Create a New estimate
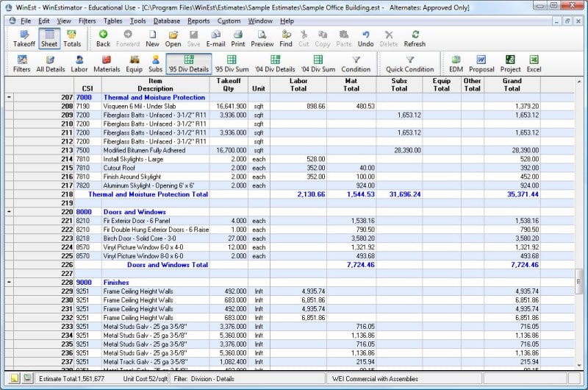588x390 pixels. [x=152, y=39]
